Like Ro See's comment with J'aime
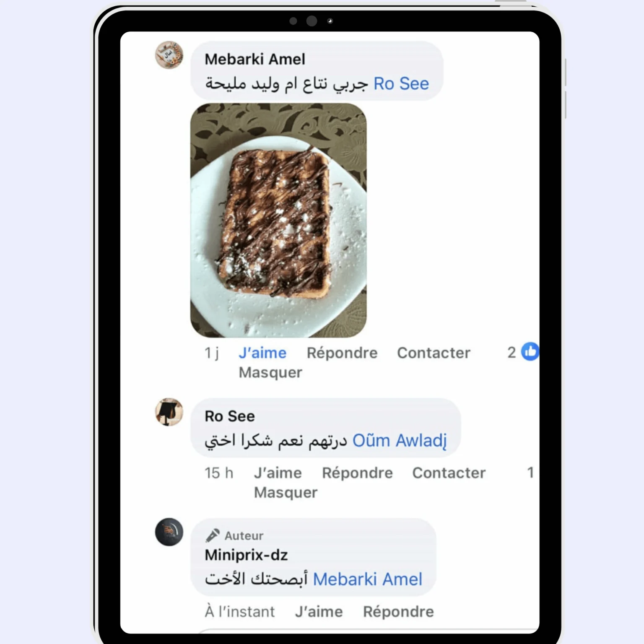The image size is (644, 644). click(278, 473)
